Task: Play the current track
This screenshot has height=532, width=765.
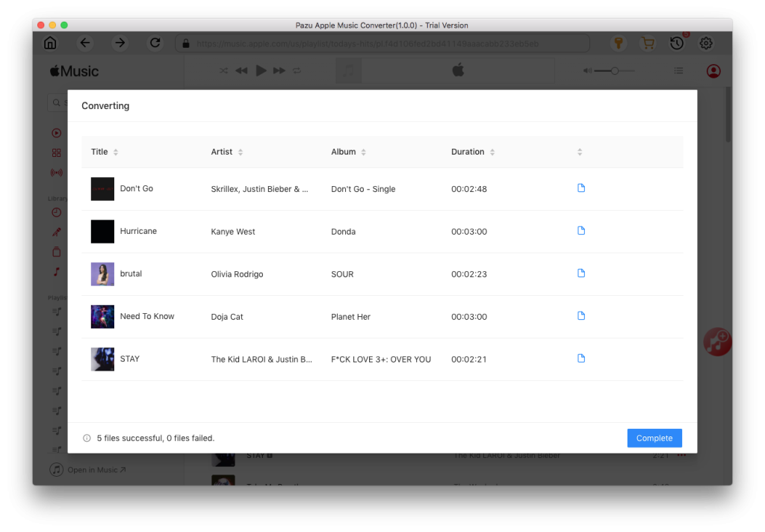Action: (x=261, y=71)
